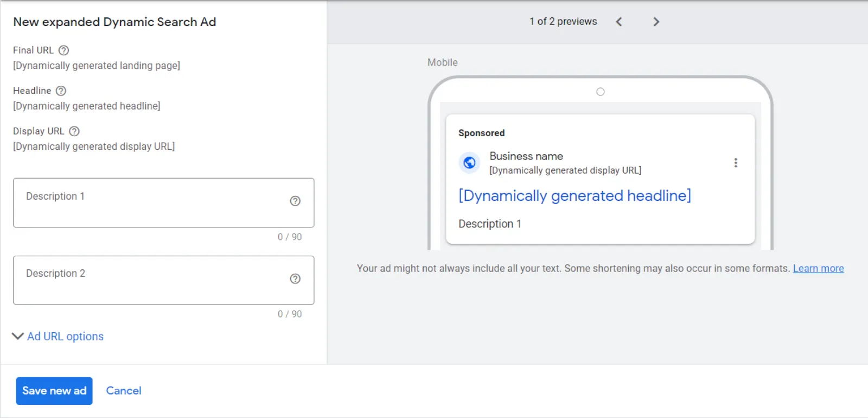Click the '0 / 90' counter under Description 2
Screen dimensions: 868x418
[x=290, y=314]
